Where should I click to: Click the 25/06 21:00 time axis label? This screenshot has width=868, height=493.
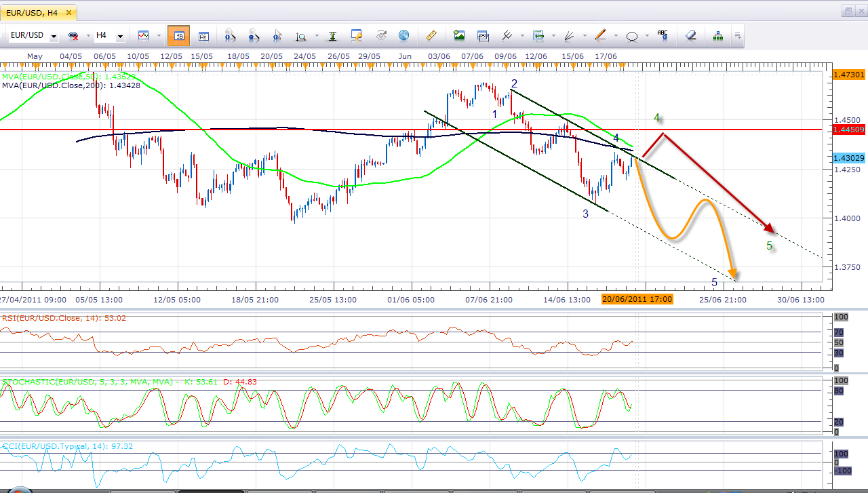pos(724,299)
